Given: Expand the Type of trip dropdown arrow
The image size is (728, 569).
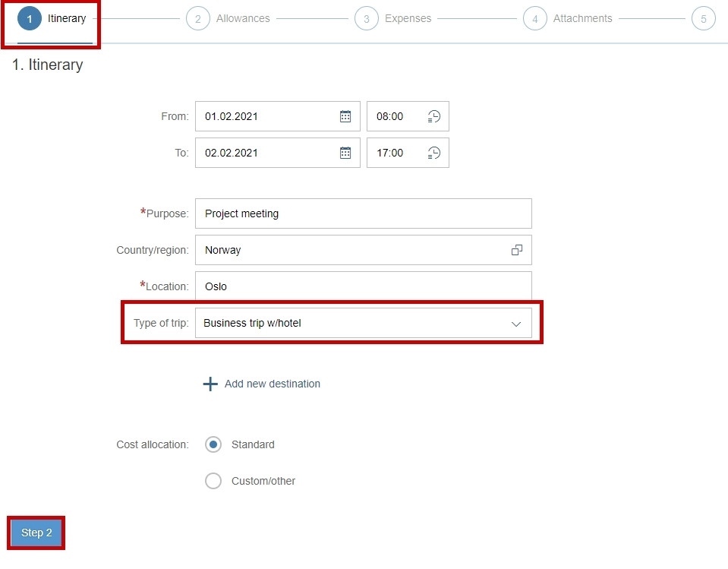Looking at the screenshot, I should coord(515,324).
